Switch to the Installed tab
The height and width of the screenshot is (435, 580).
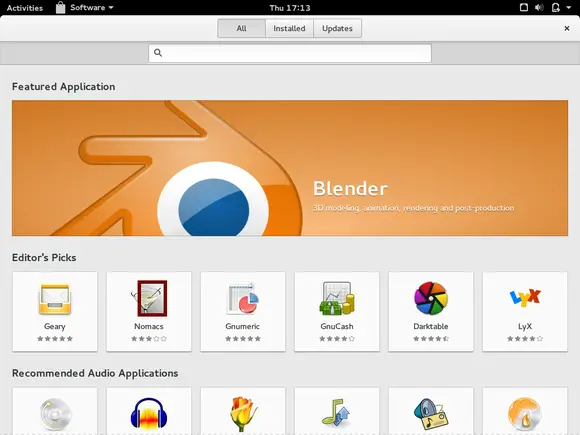[289, 28]
